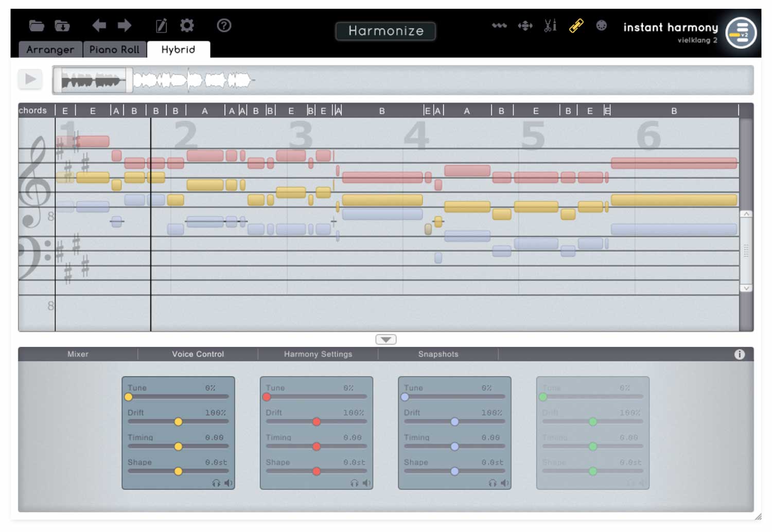Open the settings gear icon
Screen dimensions: 772x532
click(x=187, y=25)
